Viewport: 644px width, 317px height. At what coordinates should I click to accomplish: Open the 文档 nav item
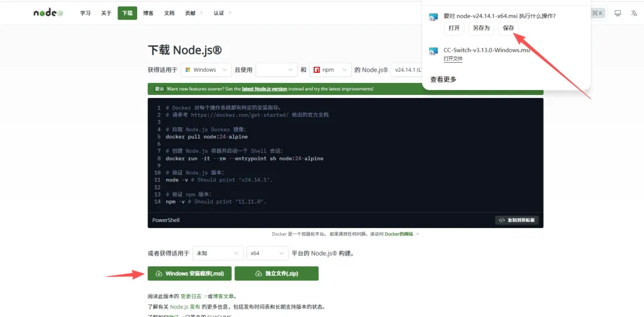click(169, 13)
